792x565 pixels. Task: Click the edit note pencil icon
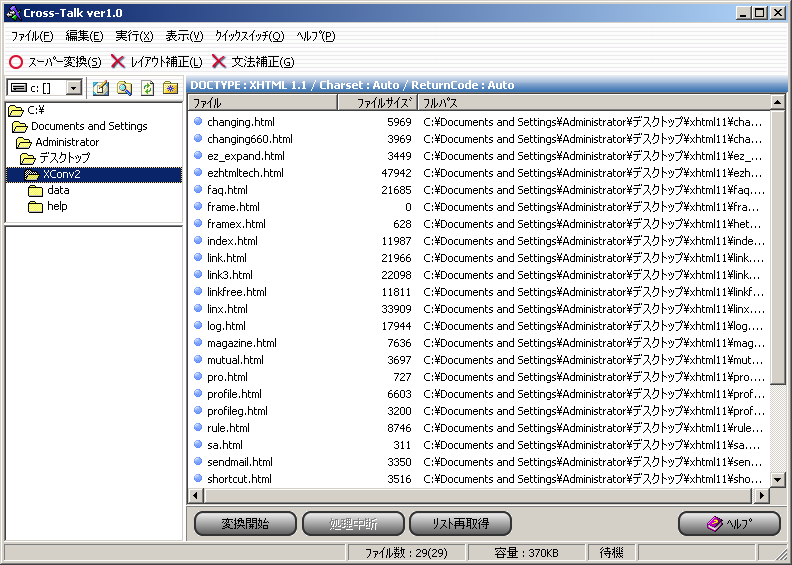pos(101,88)
